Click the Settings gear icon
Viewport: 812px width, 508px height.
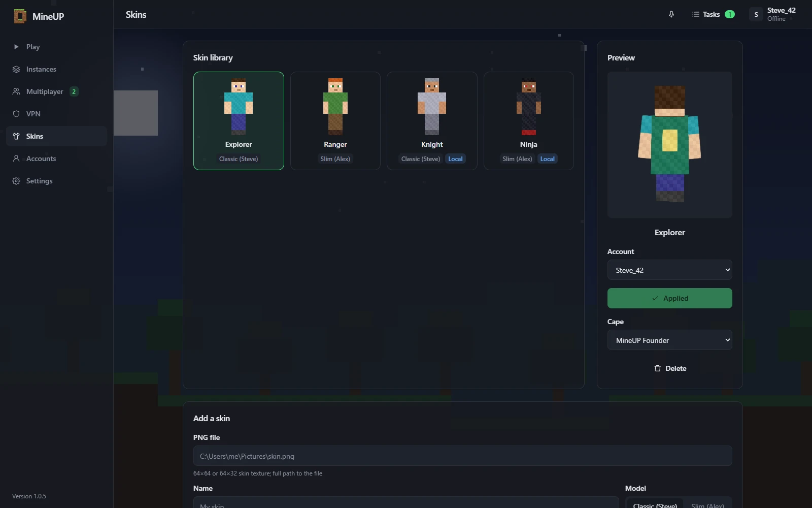pos(16,181)
